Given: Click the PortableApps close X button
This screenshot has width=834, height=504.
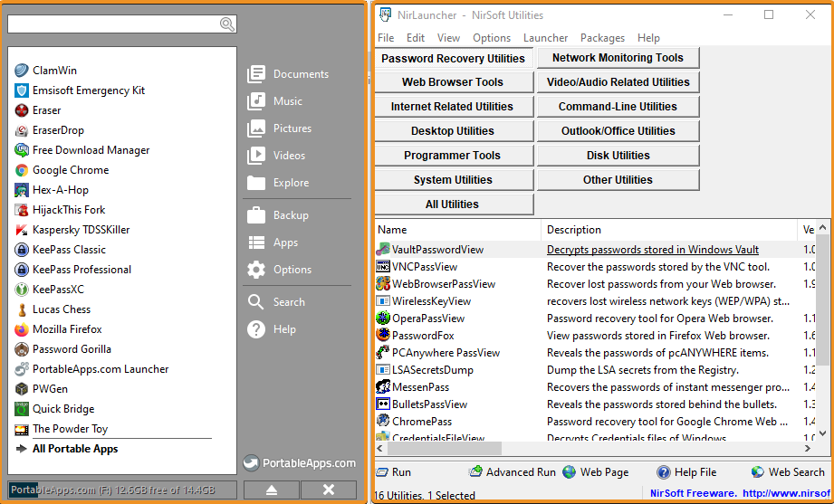Looking at the screenshot, I should click(x=329, y=490).
